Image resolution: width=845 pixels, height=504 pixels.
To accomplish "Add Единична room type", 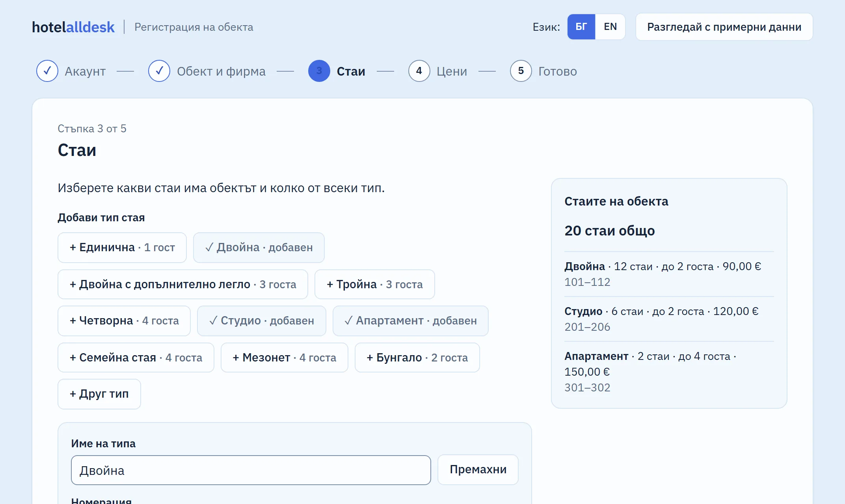I will point(122,248).
